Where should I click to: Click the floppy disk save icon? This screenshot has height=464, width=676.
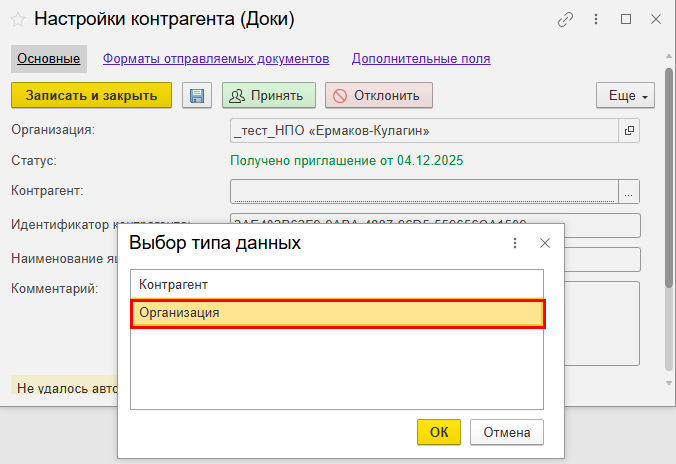197,96
